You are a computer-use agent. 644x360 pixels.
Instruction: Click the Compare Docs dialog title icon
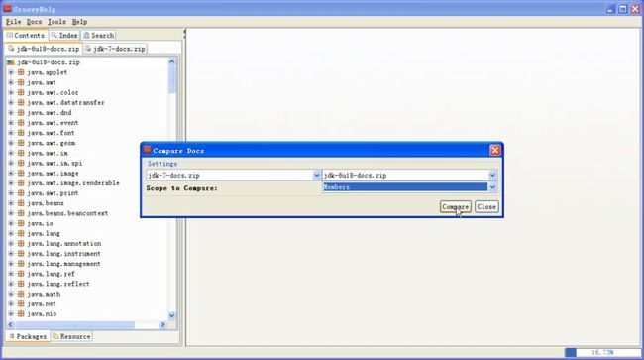point(147,150)
